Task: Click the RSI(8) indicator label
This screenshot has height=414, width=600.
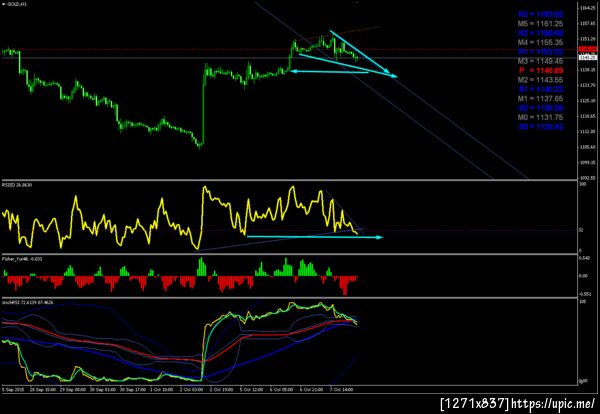Action: point(17,185)
